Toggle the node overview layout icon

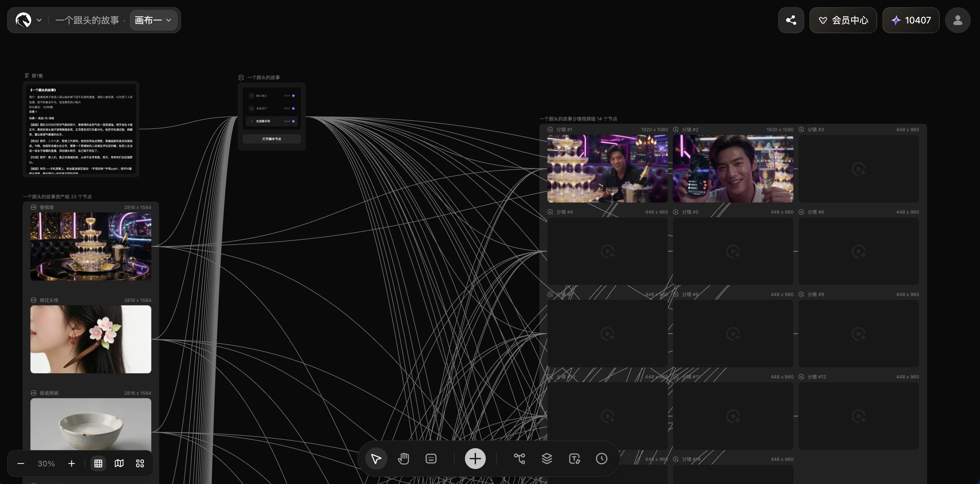coord(140,463)
